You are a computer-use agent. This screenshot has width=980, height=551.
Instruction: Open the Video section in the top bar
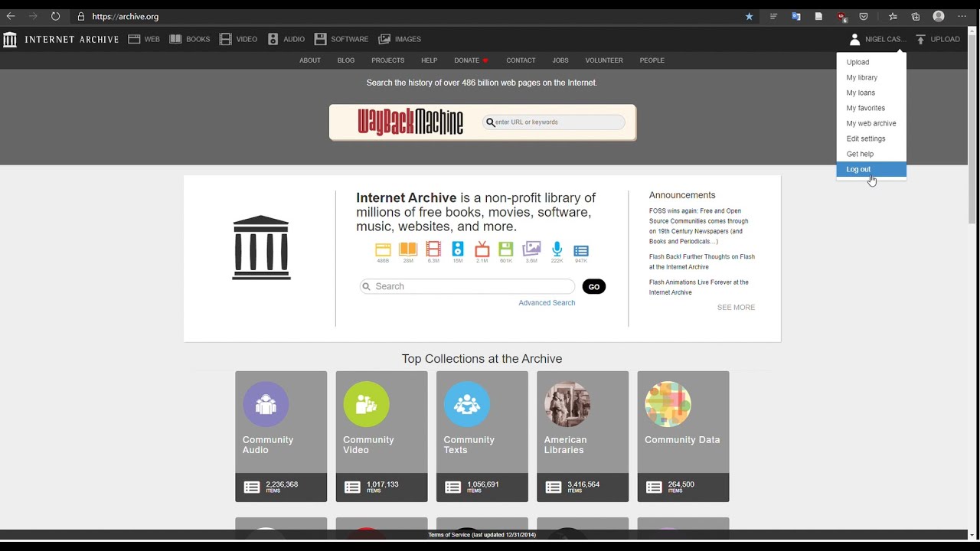[x=238, y=39]
